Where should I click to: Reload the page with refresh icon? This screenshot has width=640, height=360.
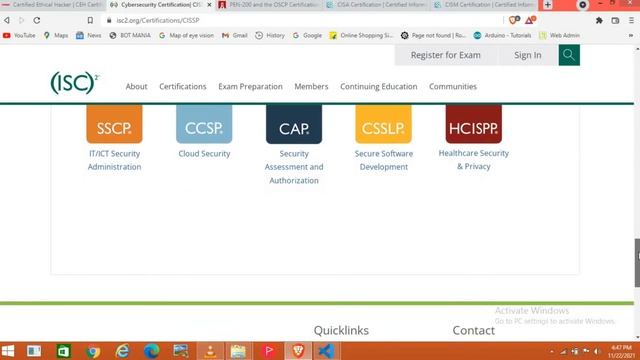[37, 20]
